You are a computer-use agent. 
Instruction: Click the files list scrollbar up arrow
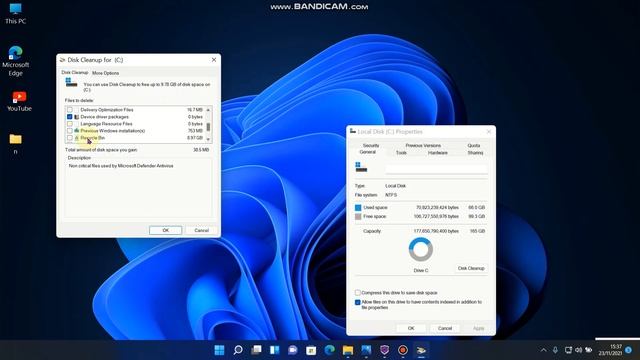pyautogui.click(x=208, y=110)
